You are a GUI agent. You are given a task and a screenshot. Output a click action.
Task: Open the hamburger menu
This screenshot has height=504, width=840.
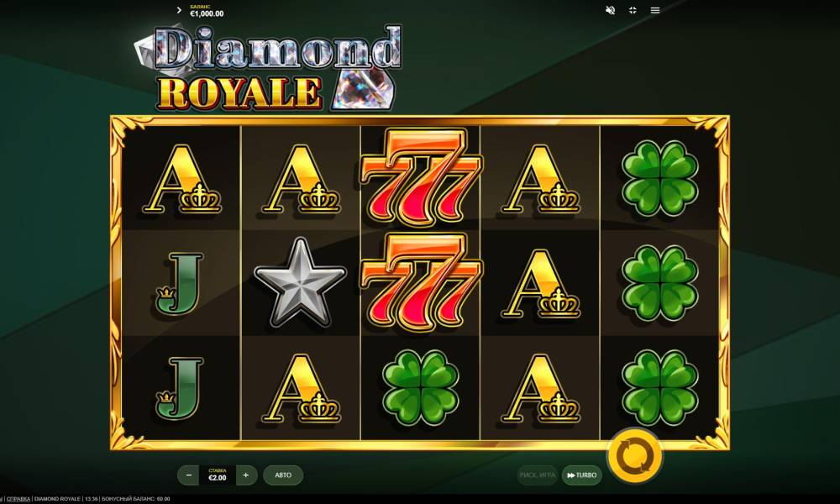(654, 10)
